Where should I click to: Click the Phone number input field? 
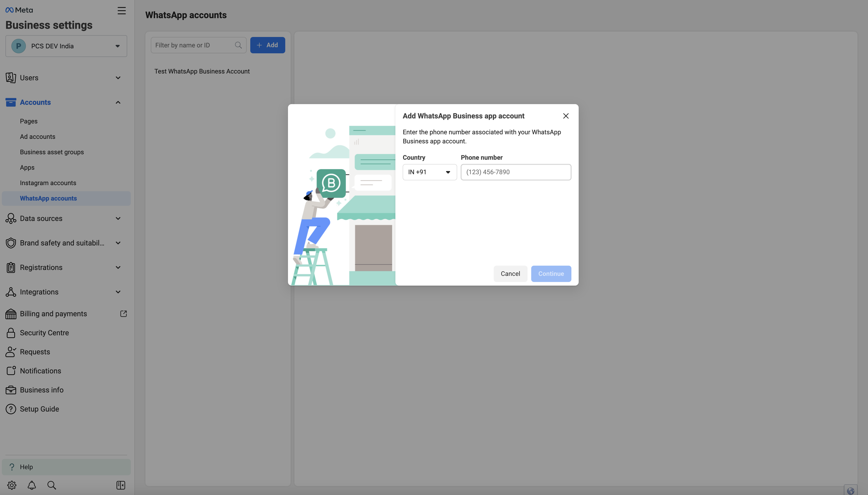[516, 172]
